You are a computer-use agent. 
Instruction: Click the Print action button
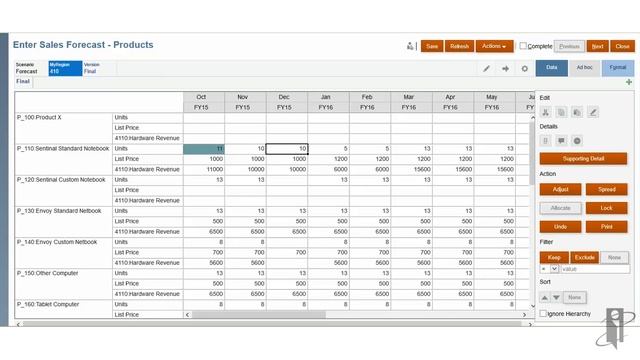(607, 227)
